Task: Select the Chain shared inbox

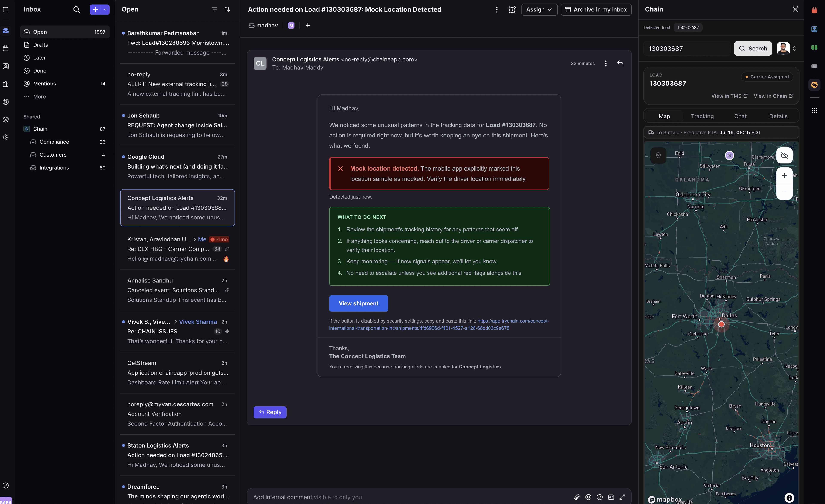Action: point(65,129)
